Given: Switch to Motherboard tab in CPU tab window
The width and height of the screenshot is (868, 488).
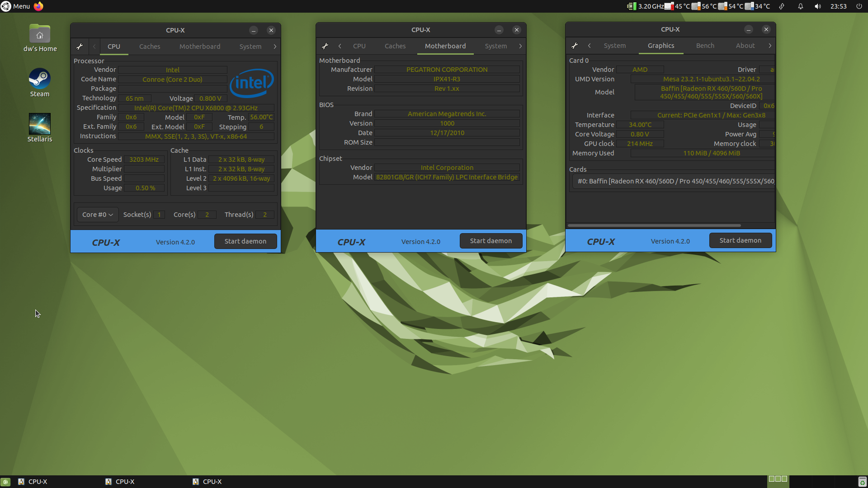Looking at the screenshot, I should [200, 47].
